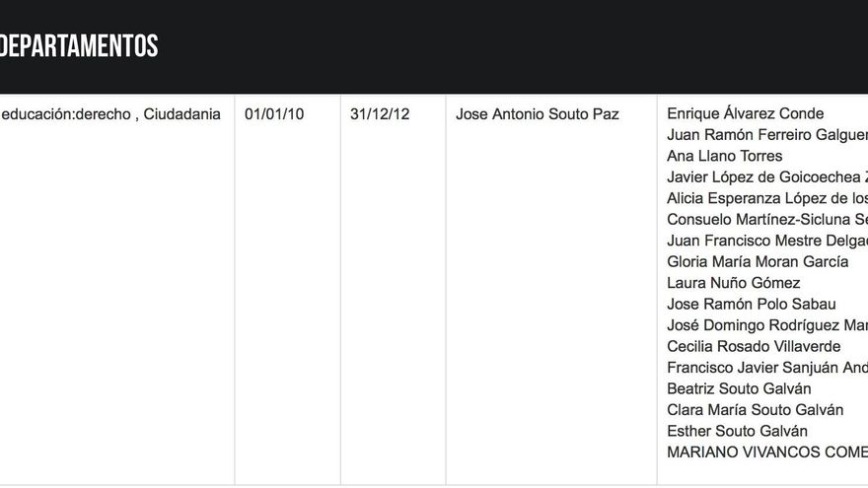Click Jose Ramón Polo Sabau
The image size is (868, 488).
point(752,304)
